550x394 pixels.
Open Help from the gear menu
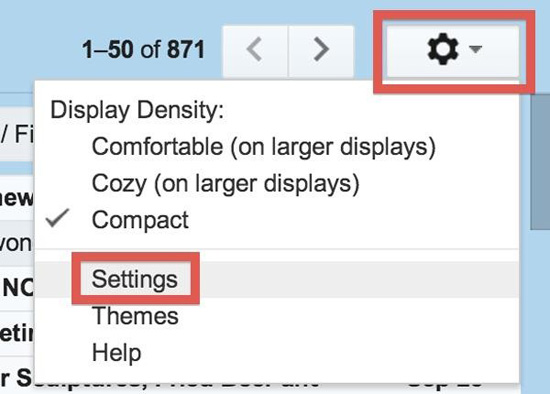coord(116,352)
